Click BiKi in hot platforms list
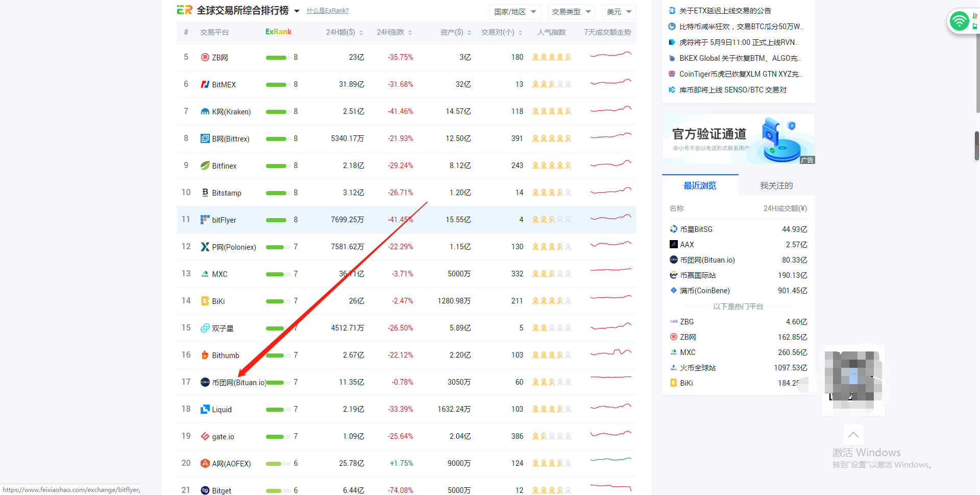The height and width of the screenshot is (495, 980). 687,383
